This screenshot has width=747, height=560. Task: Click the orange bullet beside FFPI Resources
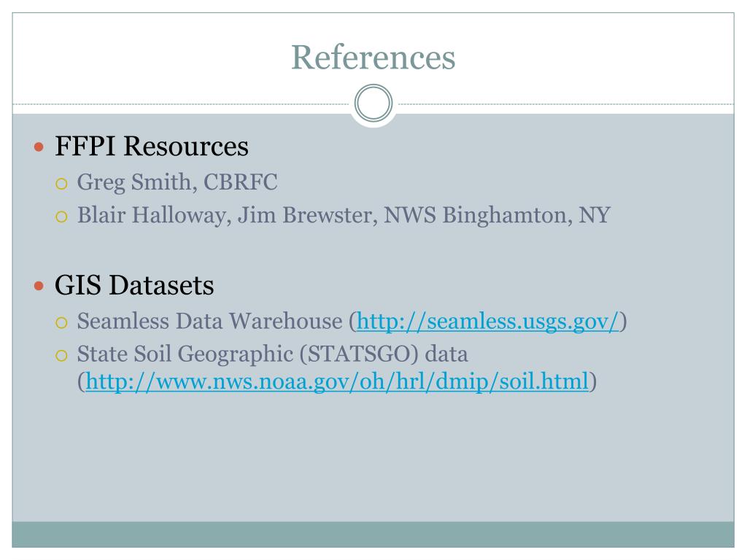tap(39, 147)
